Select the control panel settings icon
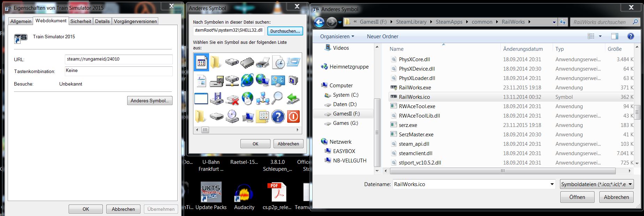Image resolution: width=644 pixels, height=216 pixels. [x=278, y=81]
